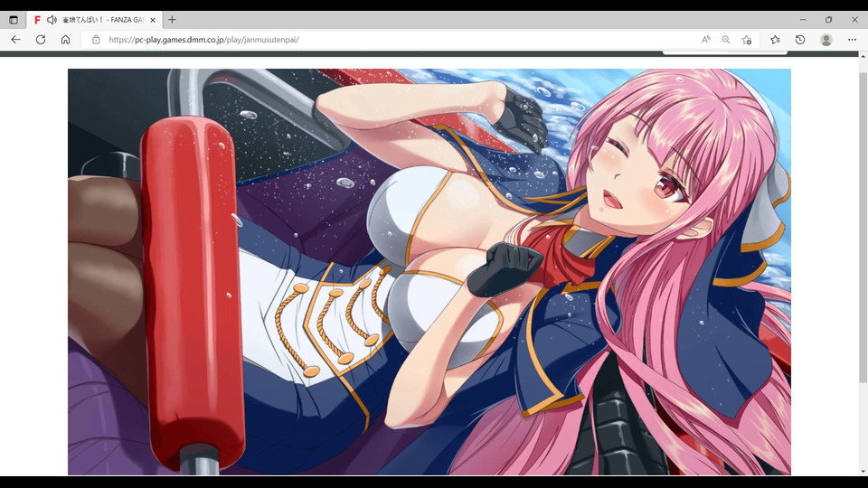Image resolution: width=868 pixels, height=488 pixels.
Task: Open a new tab with plus button
Action: click(172, 20)
